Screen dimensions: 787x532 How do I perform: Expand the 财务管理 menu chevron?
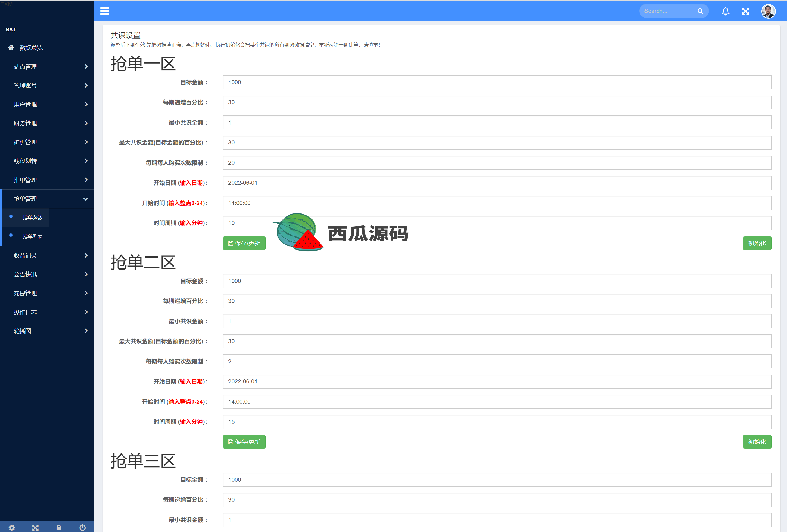coord(86,123)
